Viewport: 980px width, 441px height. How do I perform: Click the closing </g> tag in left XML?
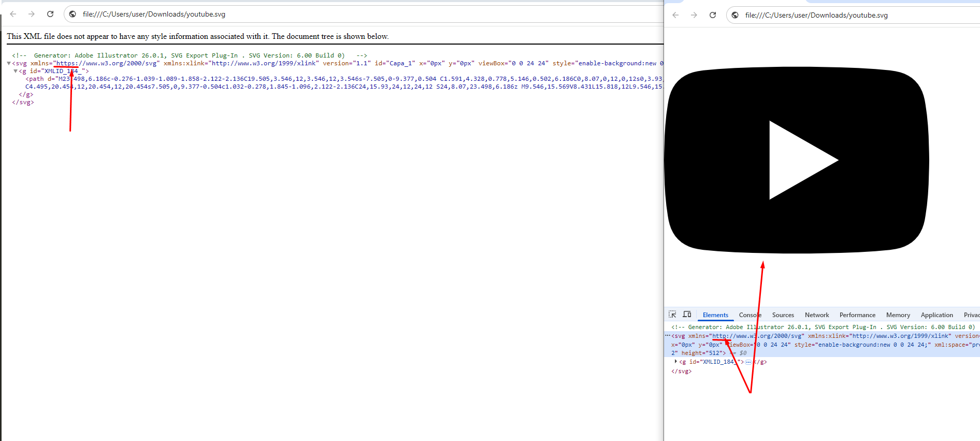coord(26,94)
